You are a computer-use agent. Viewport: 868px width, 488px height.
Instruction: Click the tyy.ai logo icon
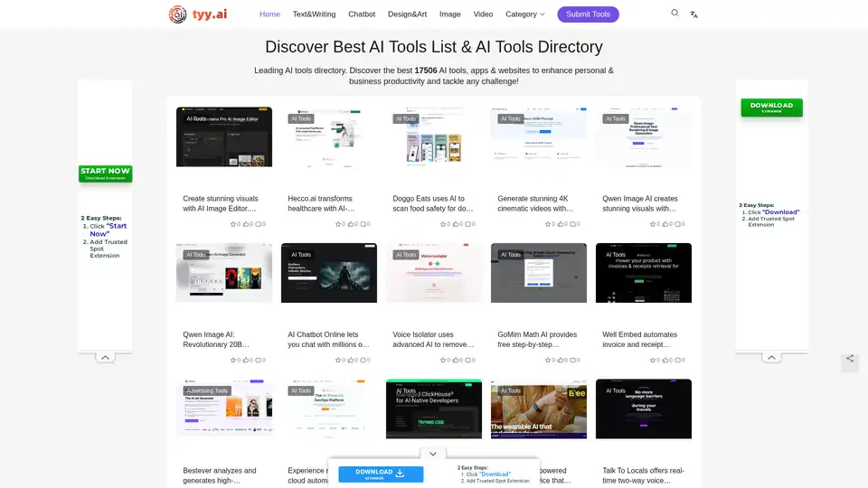[178, 14]
